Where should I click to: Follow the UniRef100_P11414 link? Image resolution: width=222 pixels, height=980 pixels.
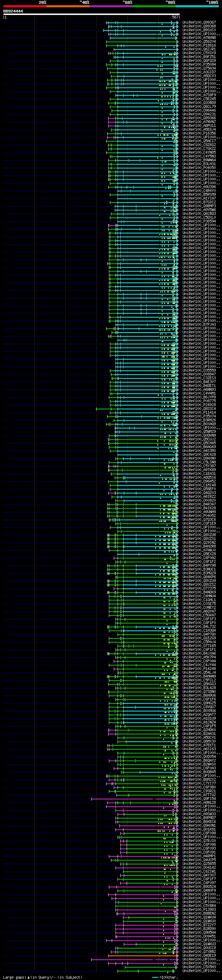(199, 412)
